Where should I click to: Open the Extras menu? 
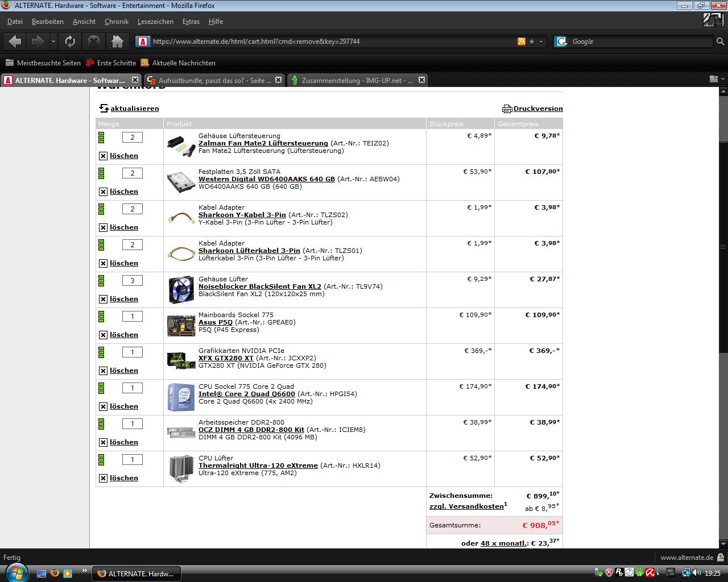191,22
